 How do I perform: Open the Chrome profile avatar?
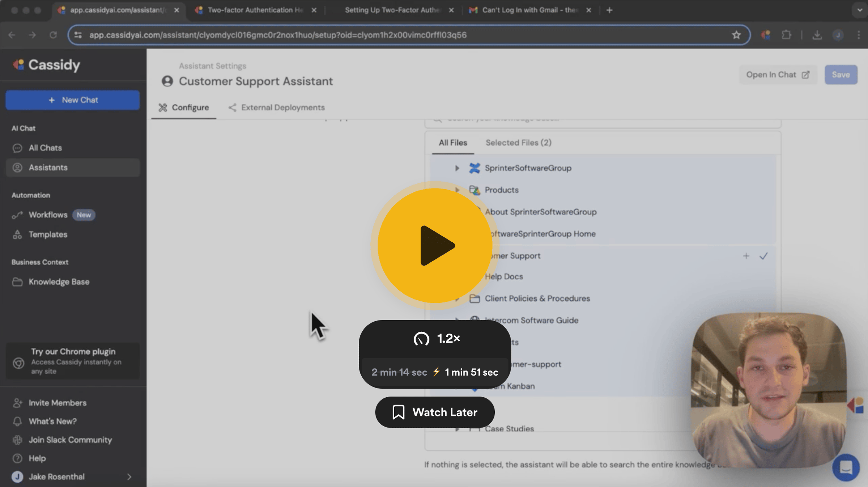(838, 35)
